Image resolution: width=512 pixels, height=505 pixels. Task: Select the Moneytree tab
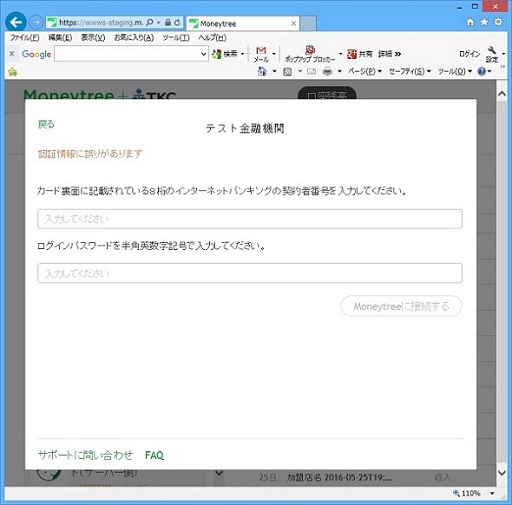point(242,23)
